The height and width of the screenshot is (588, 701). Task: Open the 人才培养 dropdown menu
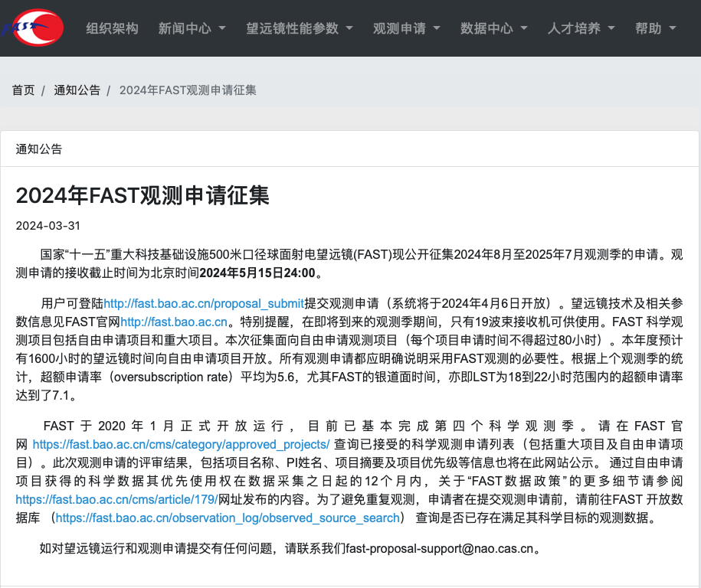[581, 28]
